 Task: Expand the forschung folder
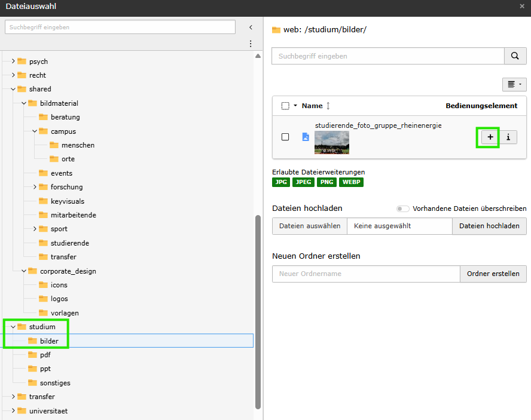35,187
